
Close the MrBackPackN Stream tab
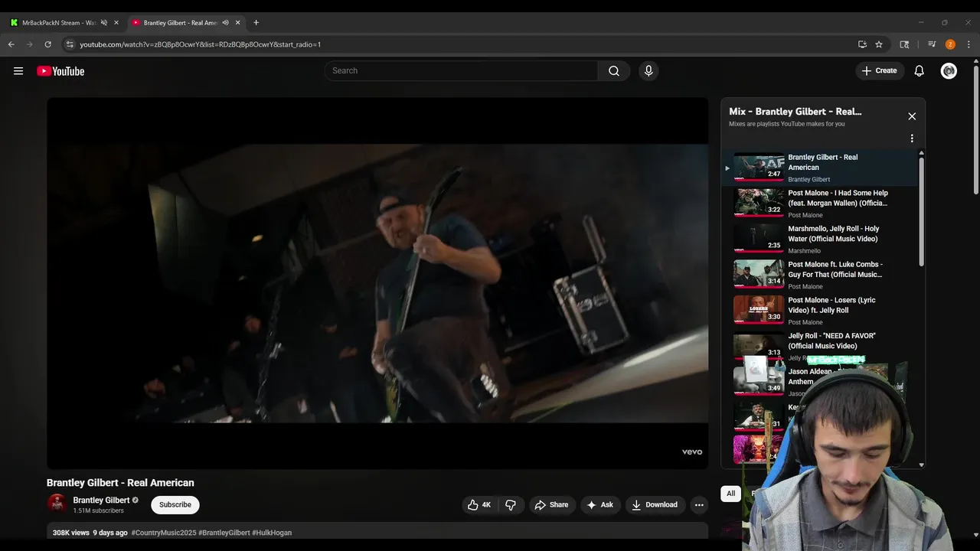tap(116, 23)
